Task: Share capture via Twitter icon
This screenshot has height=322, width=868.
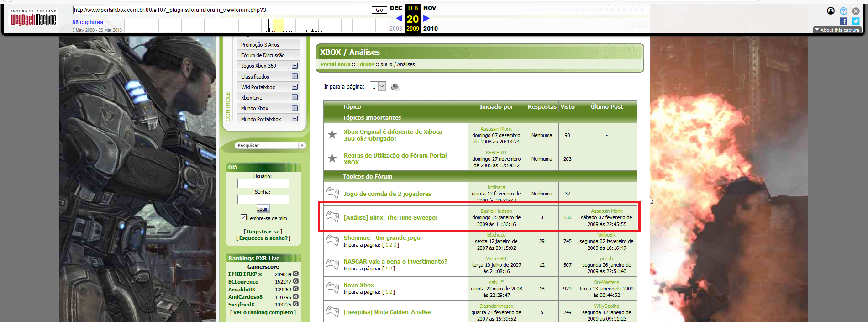Action: [856, 21]
